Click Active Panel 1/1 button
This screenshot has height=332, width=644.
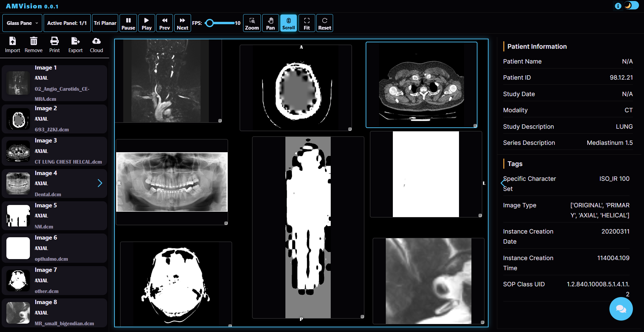[67, 23]
